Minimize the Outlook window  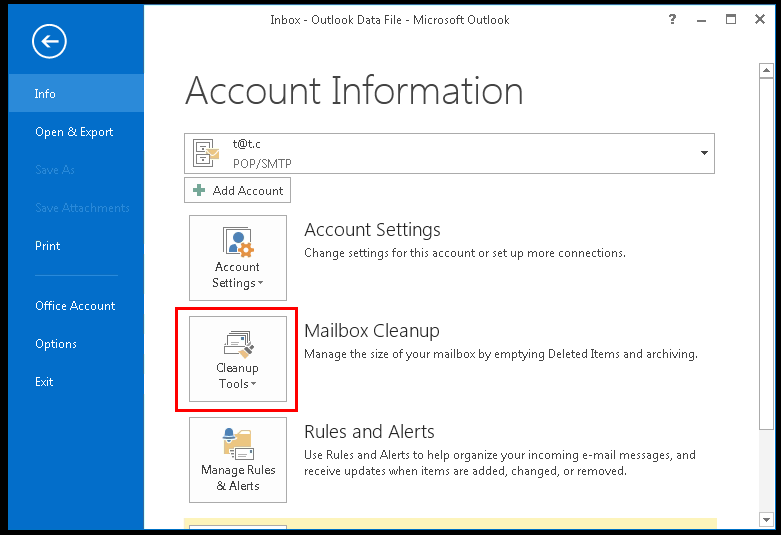point(701,20)
